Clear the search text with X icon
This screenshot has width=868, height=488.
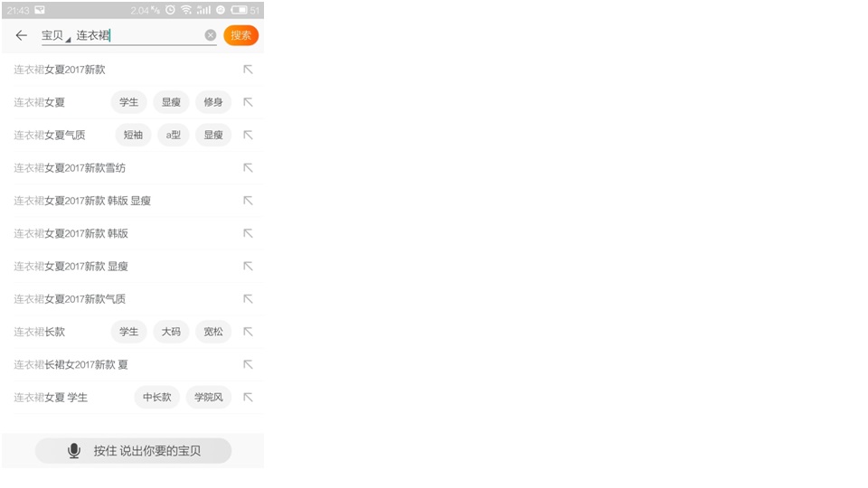click(211, 35)
